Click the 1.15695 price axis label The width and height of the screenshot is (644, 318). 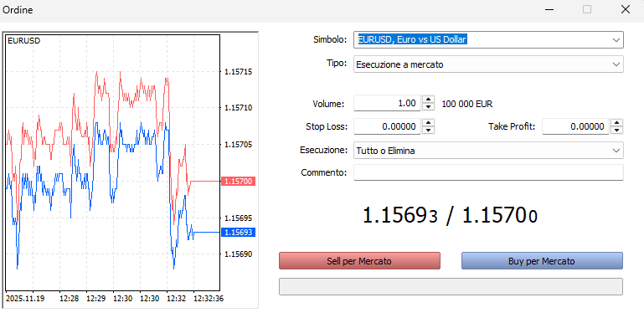[x=238, y=218]
